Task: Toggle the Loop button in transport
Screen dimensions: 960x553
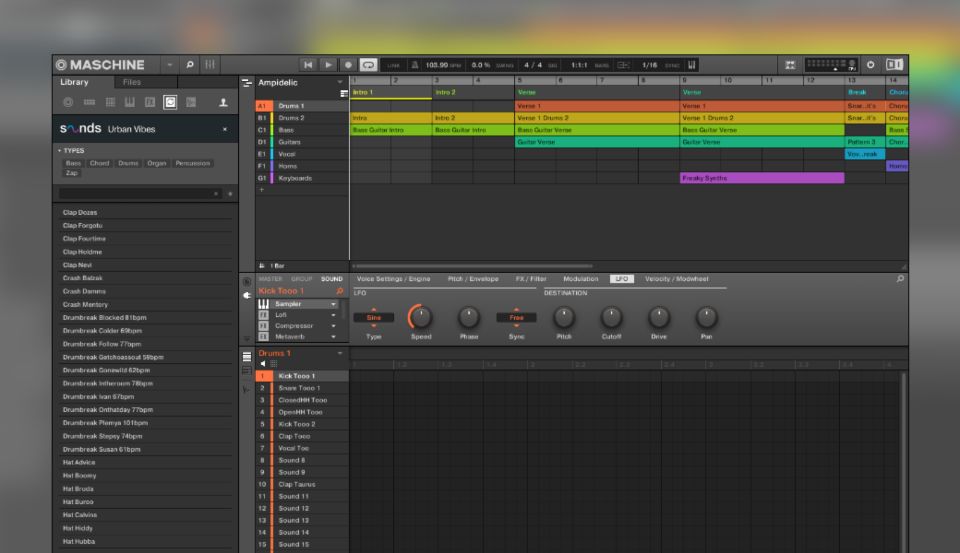Action: (x=368, y=64)
